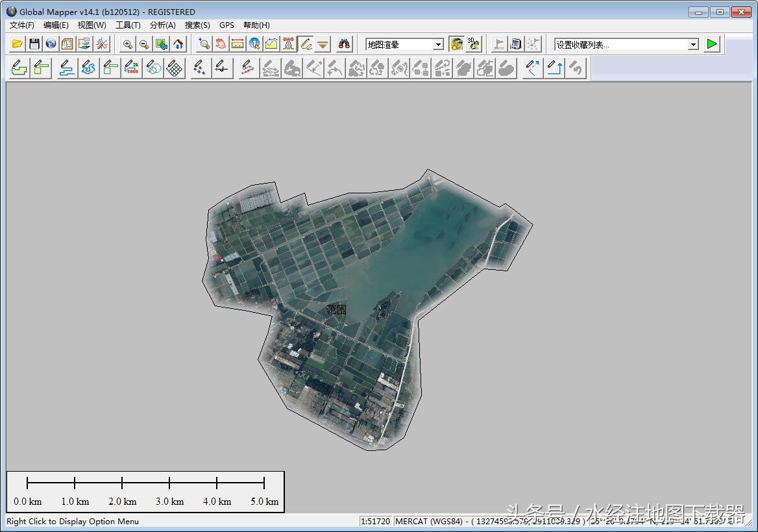Image resolution: width=758 pixels, height=532 pixels.
Task: Toggle the hill shading sun icon
Action: pyautogui.click(x=457, y=44)
